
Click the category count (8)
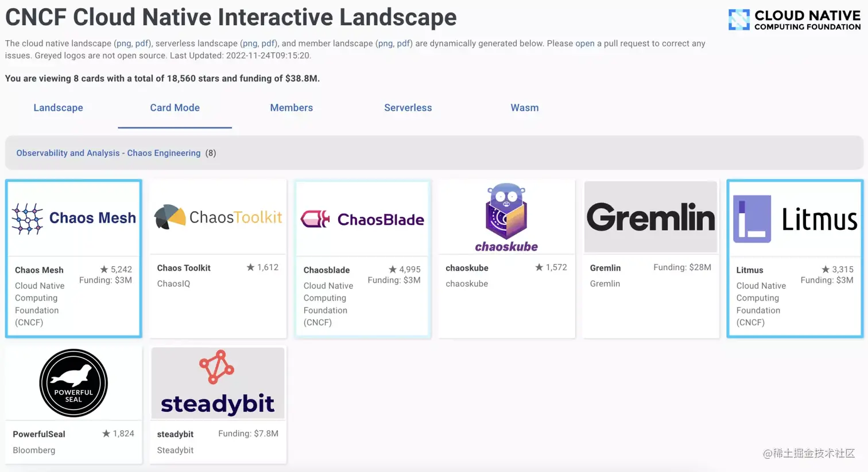pos(211,153)
